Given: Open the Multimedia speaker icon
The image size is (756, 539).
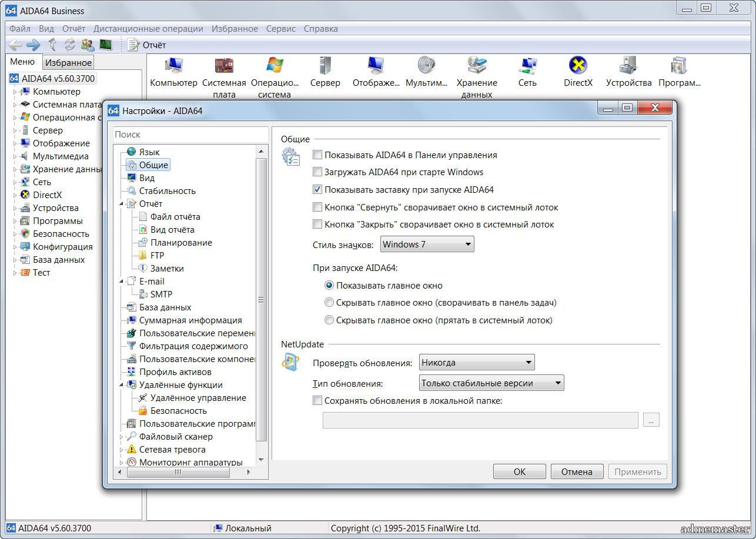Looking at the screenshot, I should (x=426, y=66).
